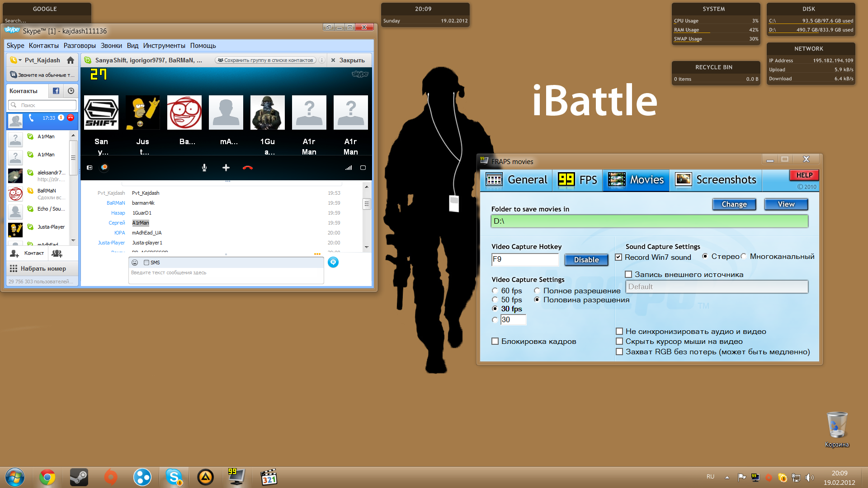The height and width of the screenshot is (488, 868).
Task: Click the Change folder button
Action: 734,204
